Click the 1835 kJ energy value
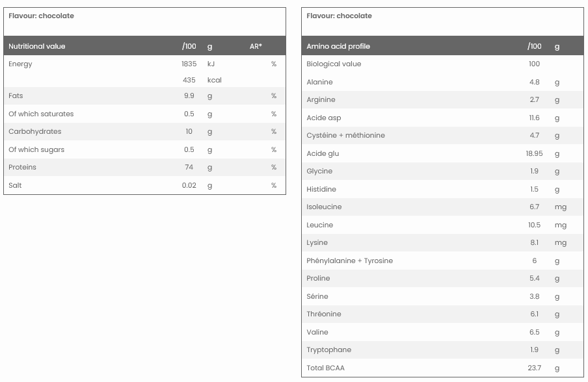The height and width of the screenshot is (382, 588). coord(189,64)
